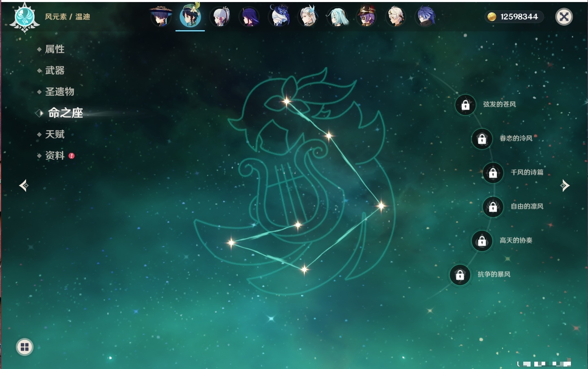Open the 弦发的苍风 locked constellation node
This screenshot has height=369, width=588.
click(465, 105)
